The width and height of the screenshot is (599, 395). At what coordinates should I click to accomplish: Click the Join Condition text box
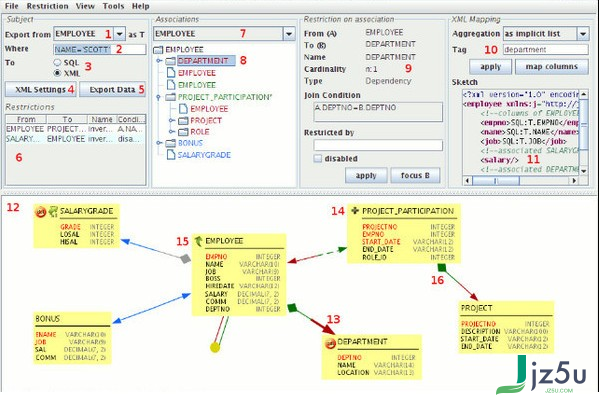coord(378,112)
